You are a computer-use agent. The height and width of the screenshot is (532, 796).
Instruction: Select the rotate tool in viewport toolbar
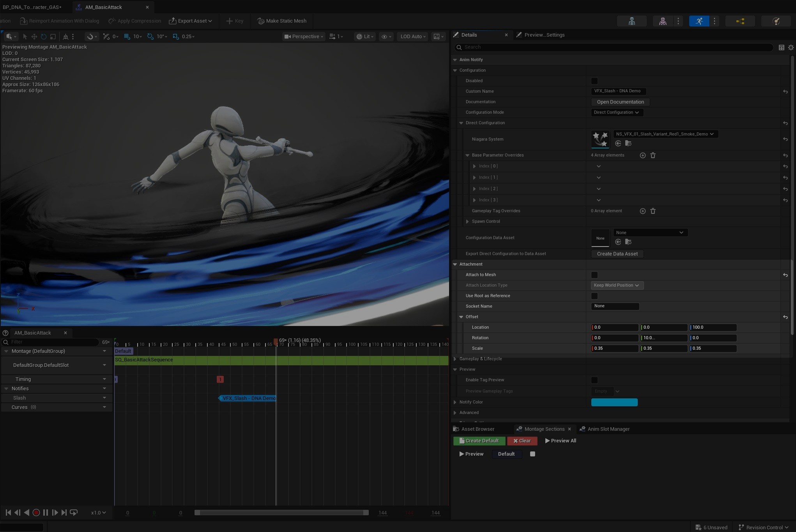44,37
